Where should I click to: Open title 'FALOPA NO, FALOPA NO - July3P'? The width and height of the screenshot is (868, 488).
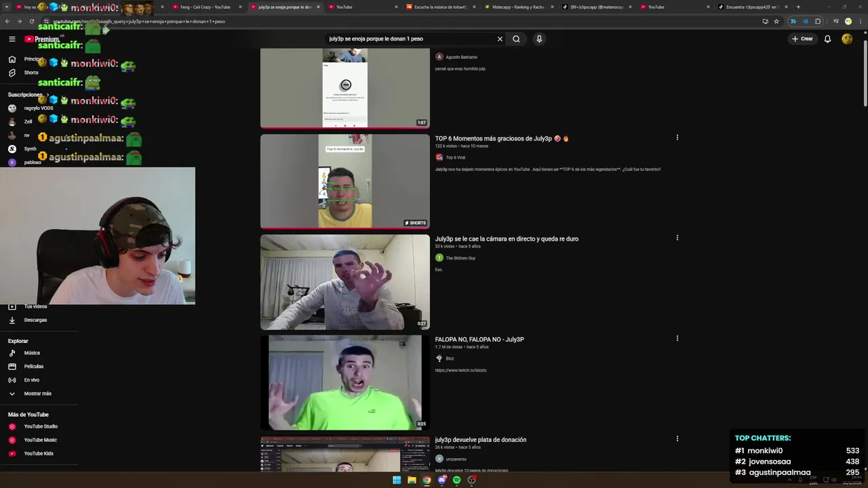(479, 340)
